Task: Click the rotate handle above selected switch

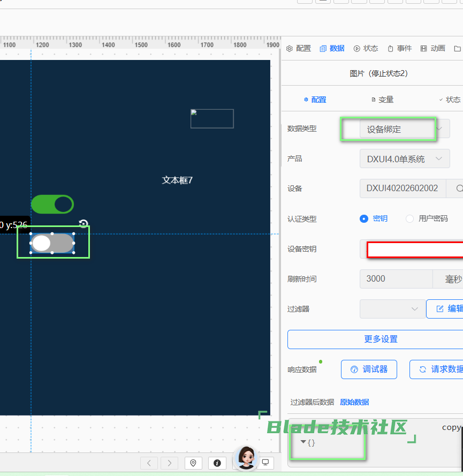Action: 84,224
